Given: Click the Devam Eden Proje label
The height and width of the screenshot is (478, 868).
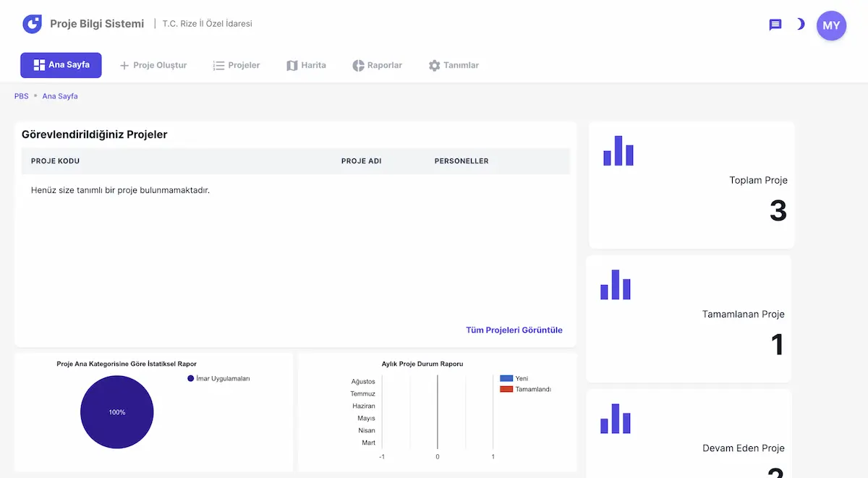Looking at the screenshot, I should pos(744,448).
